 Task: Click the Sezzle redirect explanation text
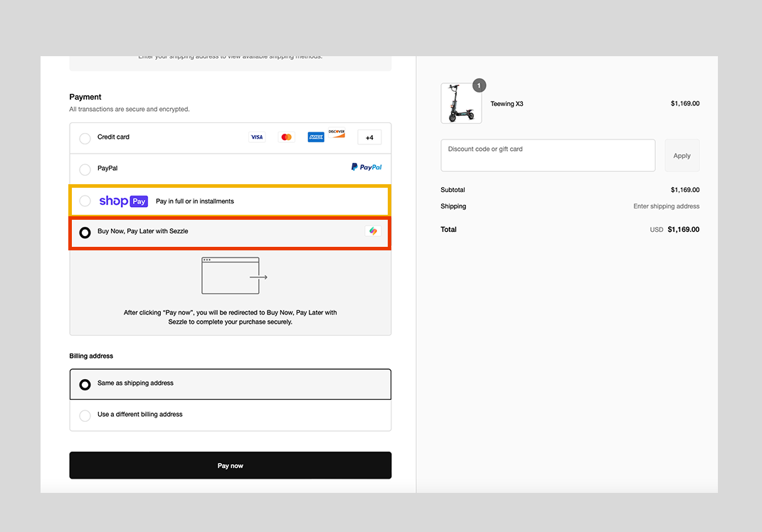231,317
